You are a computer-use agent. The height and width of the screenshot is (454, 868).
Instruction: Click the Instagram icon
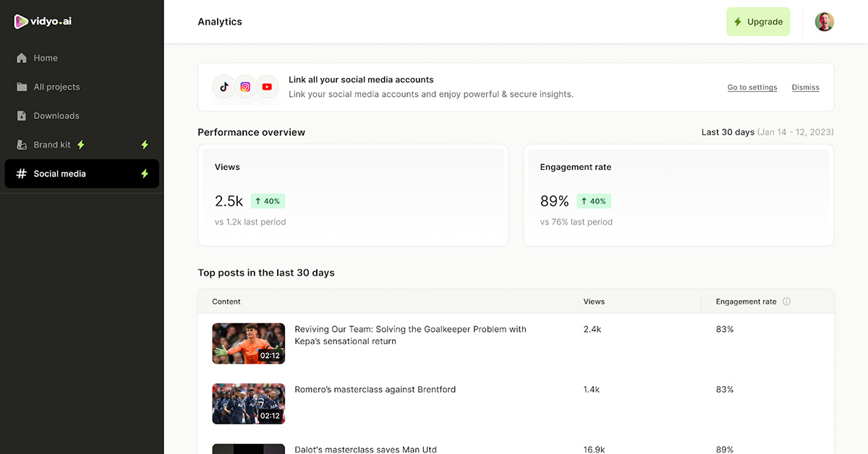pos(246,87)
